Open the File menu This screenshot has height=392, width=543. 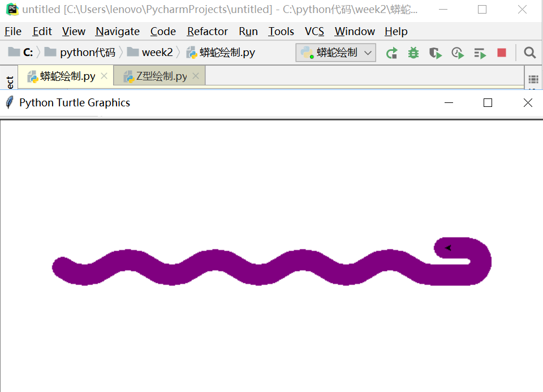click(13, 32)
